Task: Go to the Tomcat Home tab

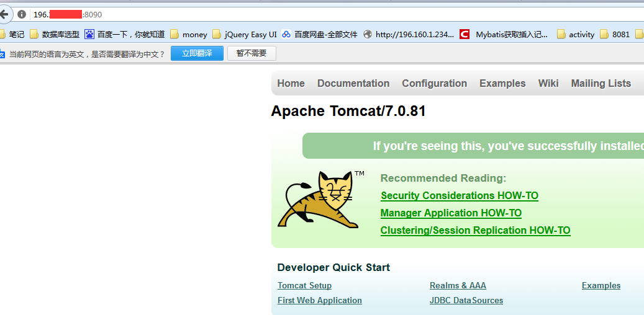Action: 291,83
